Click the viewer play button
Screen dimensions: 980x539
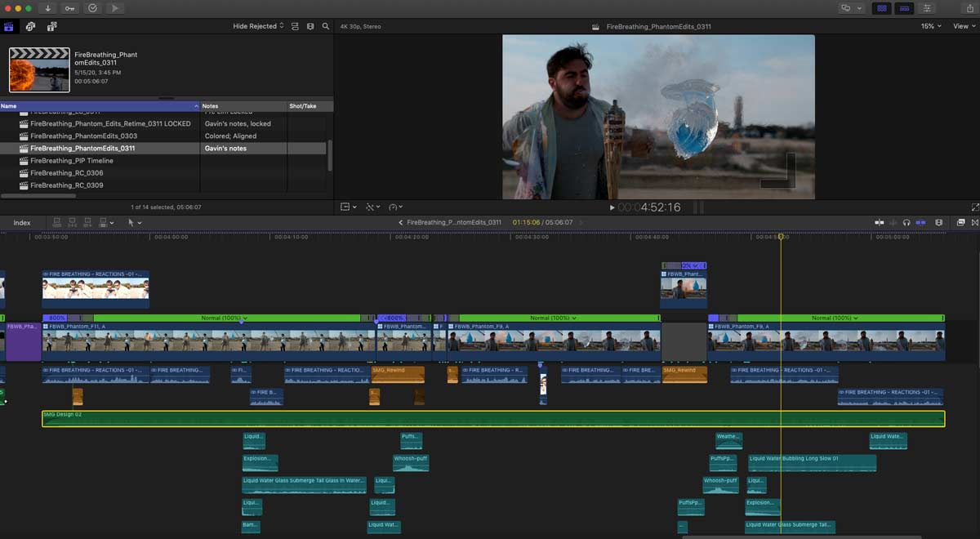(612, 207)
